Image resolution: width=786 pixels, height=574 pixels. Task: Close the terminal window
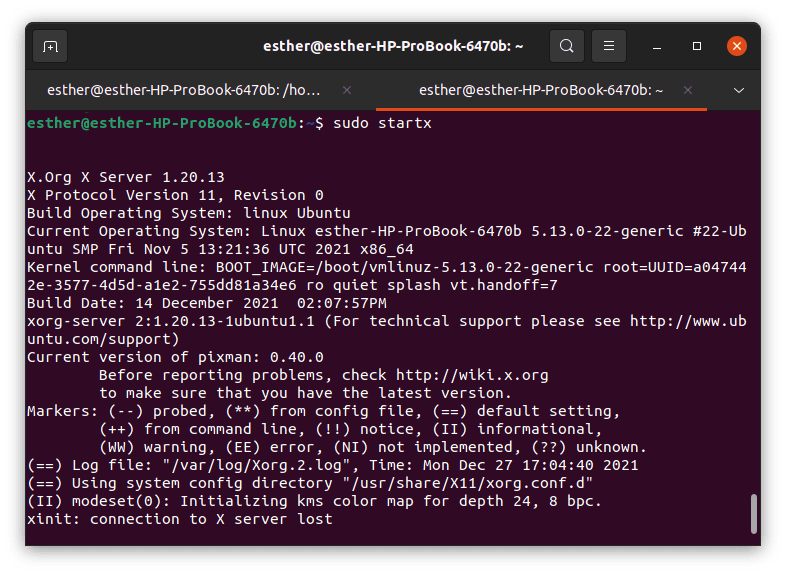pos(736,46)
